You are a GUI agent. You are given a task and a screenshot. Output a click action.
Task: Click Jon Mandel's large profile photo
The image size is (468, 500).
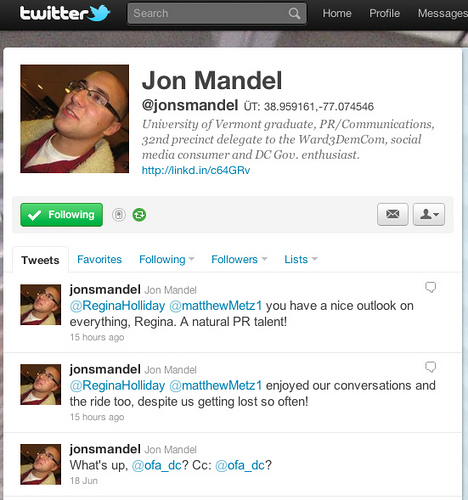pos(75,119)
